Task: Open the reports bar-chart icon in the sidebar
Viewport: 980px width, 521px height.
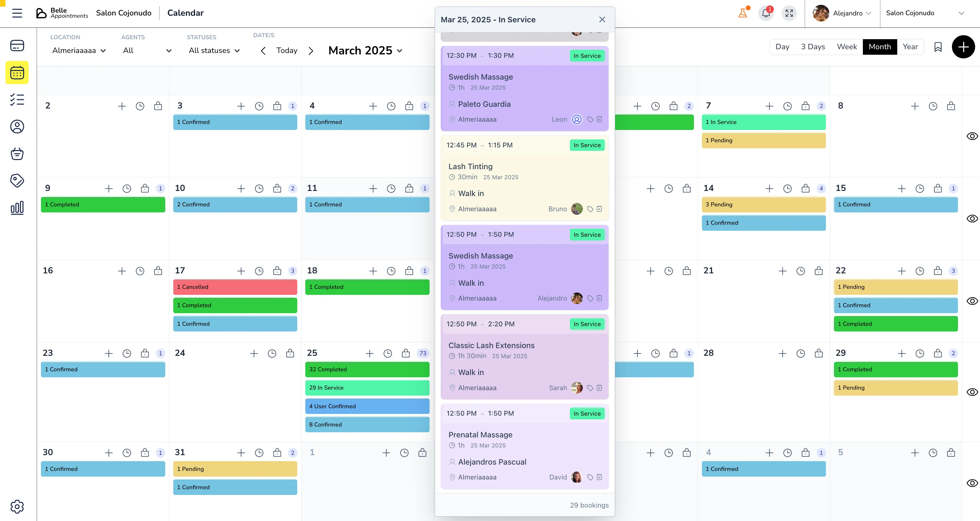Action: click(17, 208)
